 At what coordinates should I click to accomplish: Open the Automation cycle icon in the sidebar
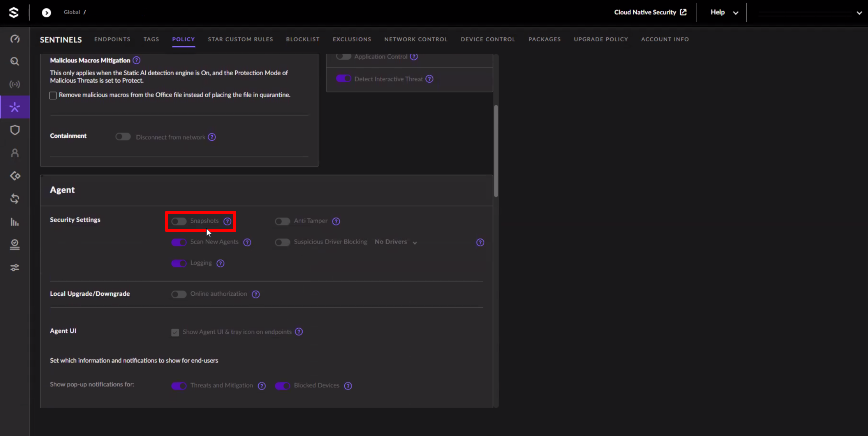point(15,199)
